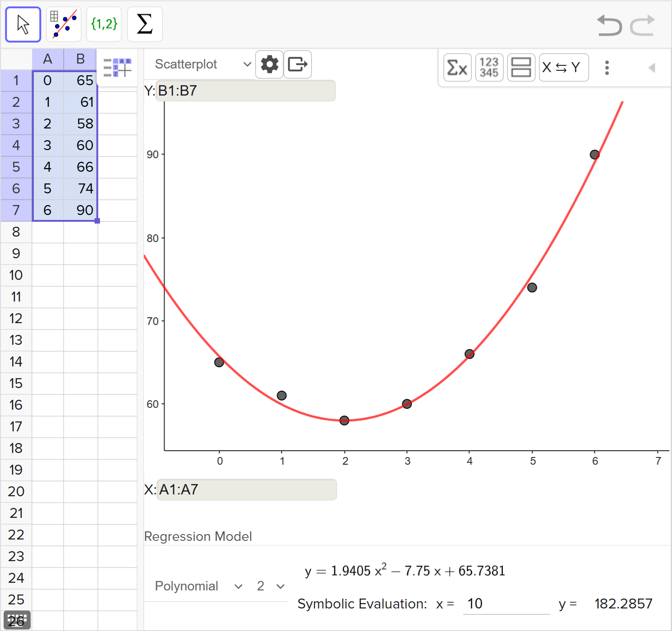This screenshot has height=631, width=672.
Task: Undo the last action
Action: tap(609, 25)
